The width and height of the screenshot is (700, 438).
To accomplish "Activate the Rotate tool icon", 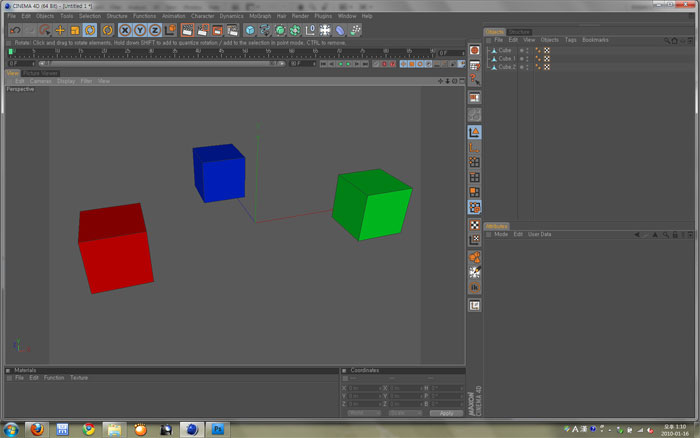I will (90, 30).
